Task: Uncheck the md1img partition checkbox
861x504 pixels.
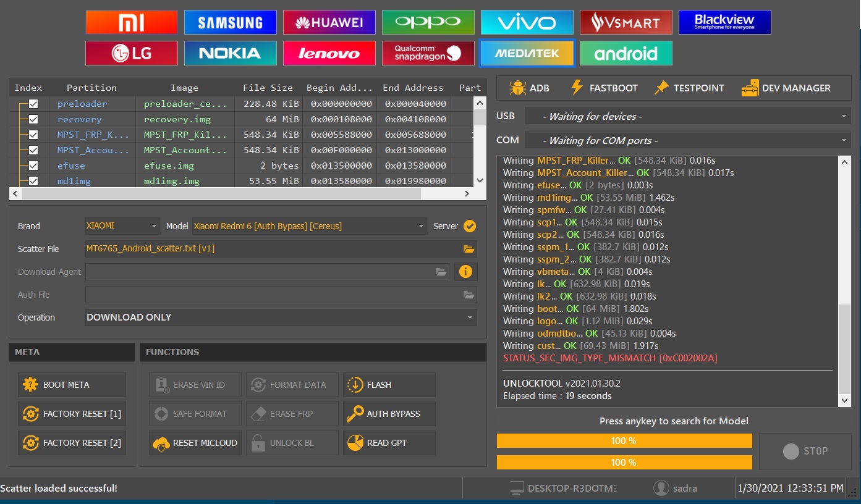Action: tap(33, 181)
